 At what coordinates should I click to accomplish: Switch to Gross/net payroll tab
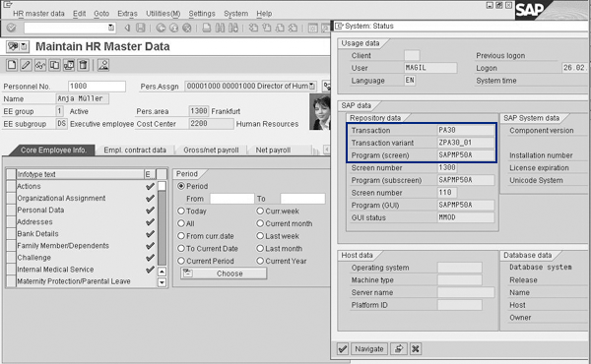click(x=211, y=150)
